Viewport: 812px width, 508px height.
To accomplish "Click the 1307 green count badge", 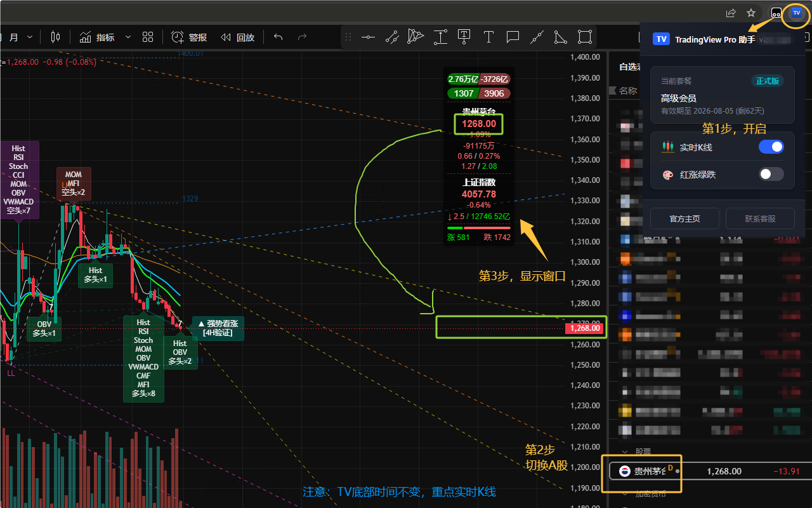I will [463, 93].
